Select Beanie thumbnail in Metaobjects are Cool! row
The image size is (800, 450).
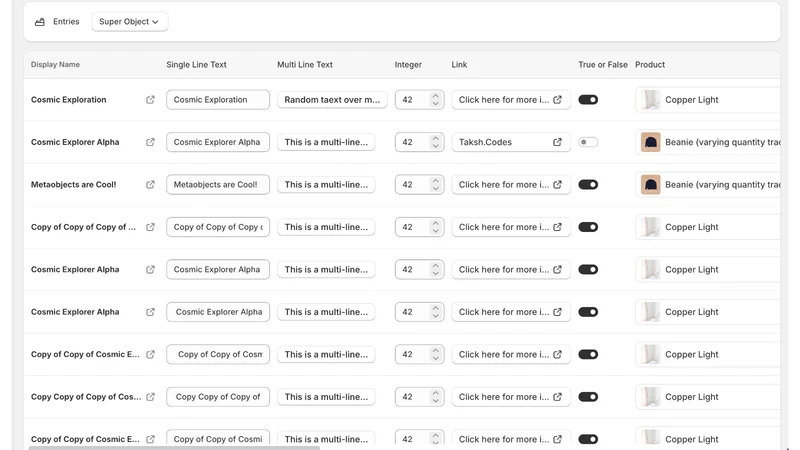[651, 185]
